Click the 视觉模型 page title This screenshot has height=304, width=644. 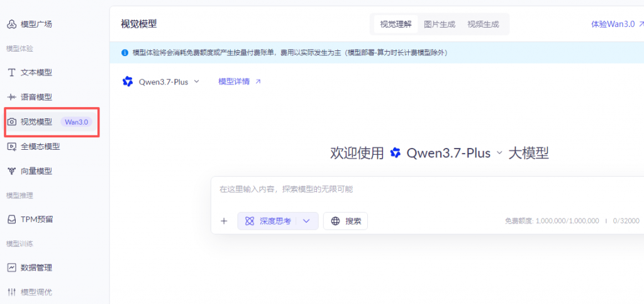[139, 24]
